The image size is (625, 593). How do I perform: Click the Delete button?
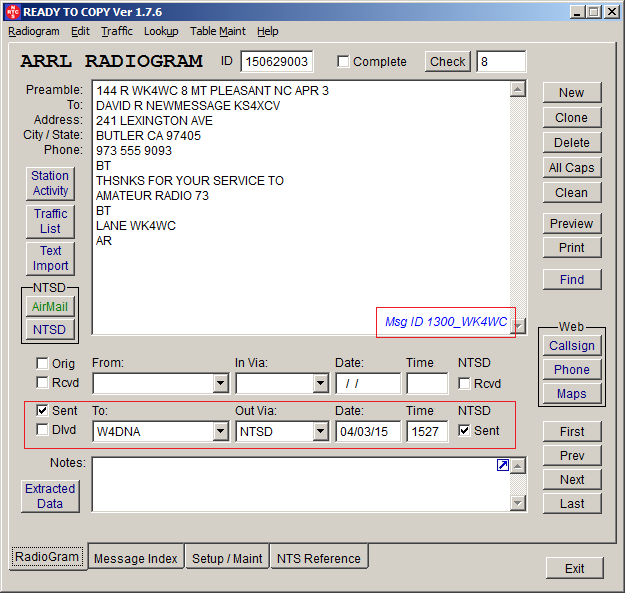click(572, 142)
